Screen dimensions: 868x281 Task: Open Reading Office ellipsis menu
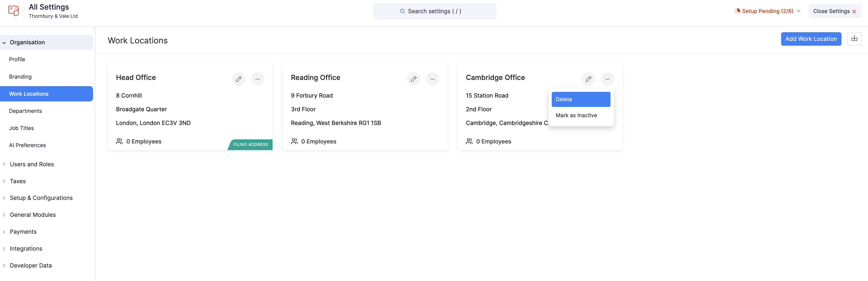[x=432, y=79]
